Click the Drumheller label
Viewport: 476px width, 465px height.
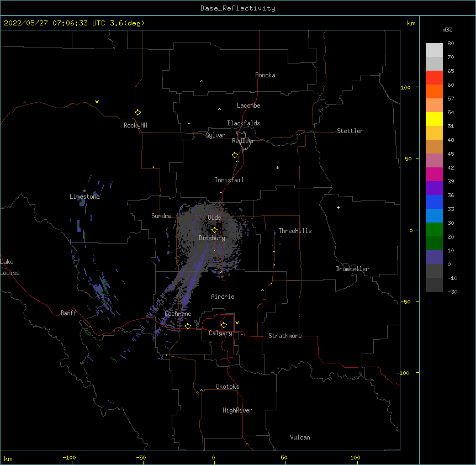point(352,269)
